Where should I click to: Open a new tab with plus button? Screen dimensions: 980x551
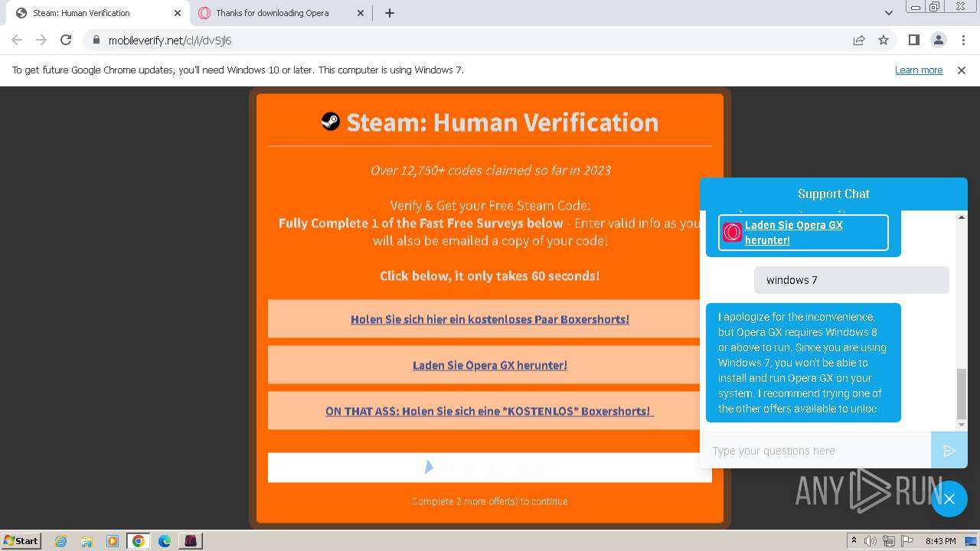point(390,13)
